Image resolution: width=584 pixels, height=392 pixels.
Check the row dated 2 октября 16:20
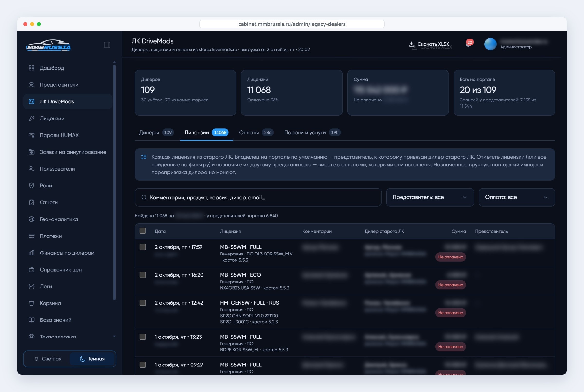(143, 275)
